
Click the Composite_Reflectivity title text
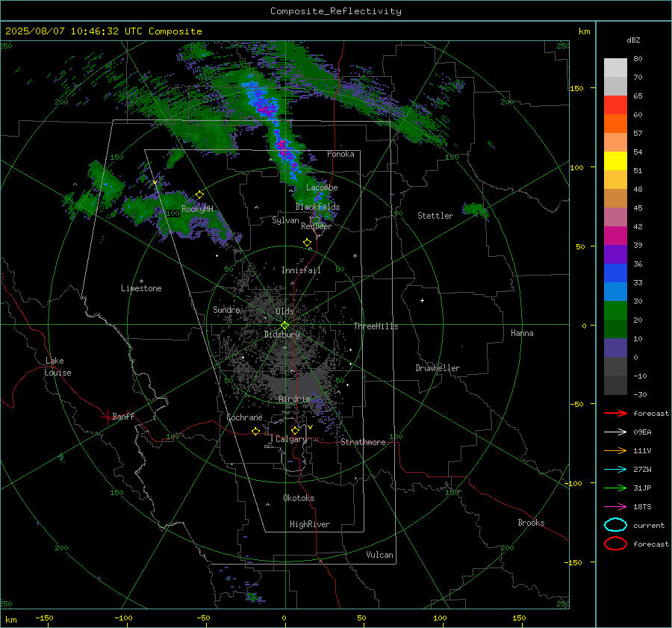pyautogui.click(x=335, y=11)
